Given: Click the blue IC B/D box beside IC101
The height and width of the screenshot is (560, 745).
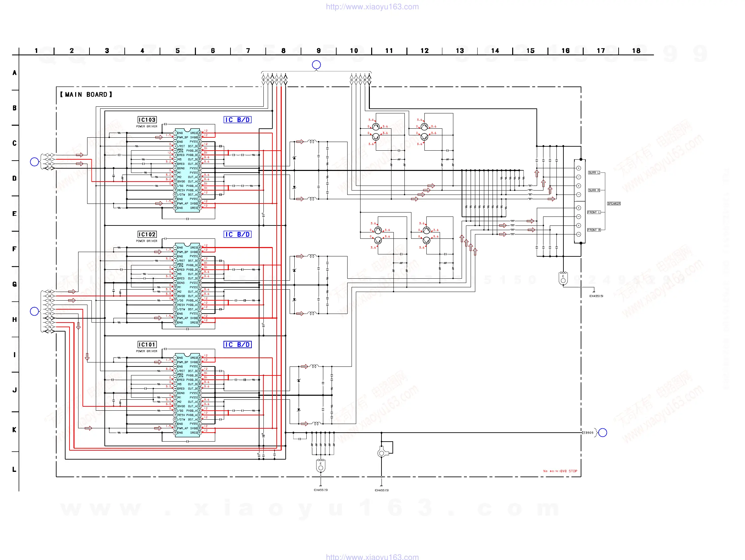Looking at the screenshot, I should pyautogui.click(x=237, y=345).
